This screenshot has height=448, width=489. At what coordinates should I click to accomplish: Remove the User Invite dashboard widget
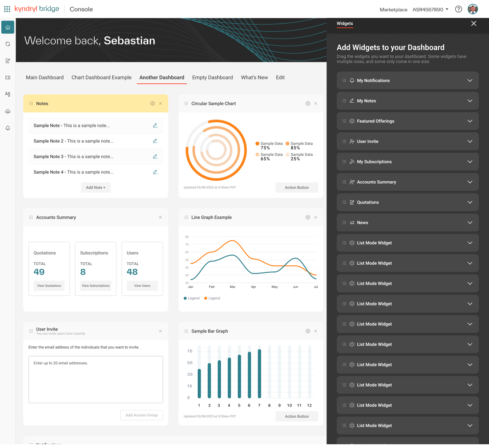[161, 331]
